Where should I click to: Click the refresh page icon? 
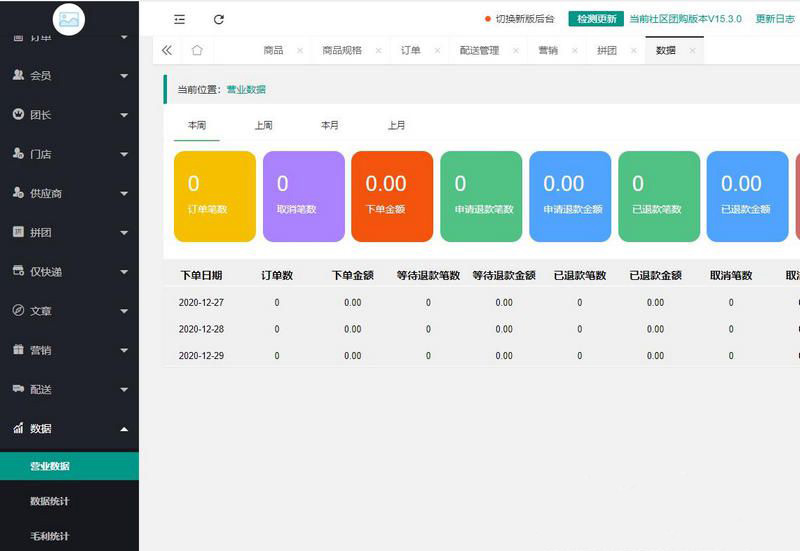click(219, 19)
